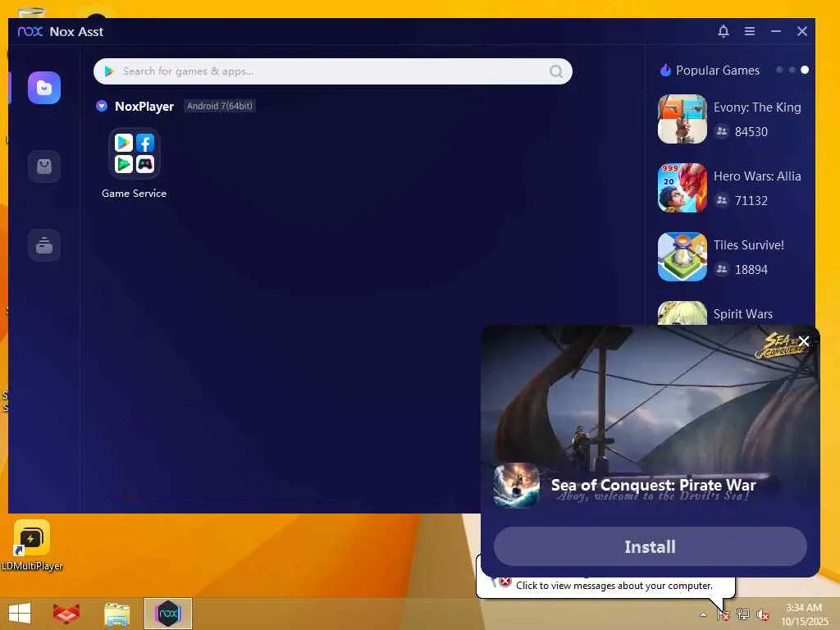Viewport: 840px width, 630px height.
Task: Open File Explorer on the taskbar
Action: coord(116,614)
